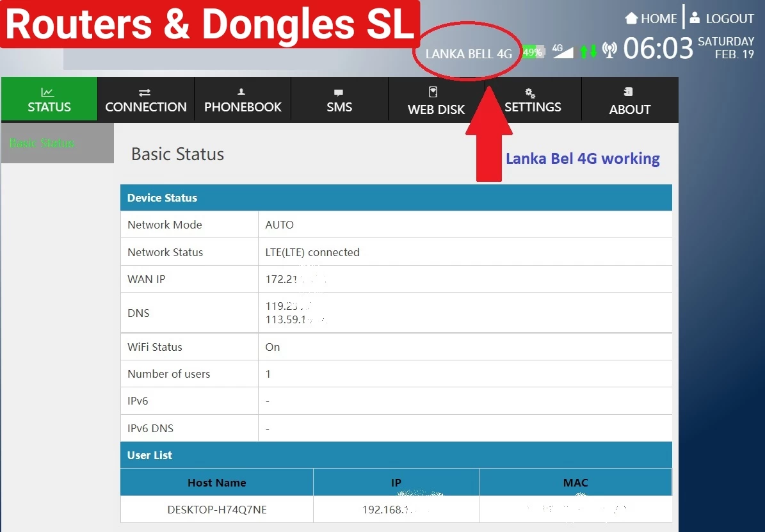Image resolution: width=765 pixels, height=532 pixels.
Task: Click the contact icon above PHONEBOOK
Action: point(241,92)
